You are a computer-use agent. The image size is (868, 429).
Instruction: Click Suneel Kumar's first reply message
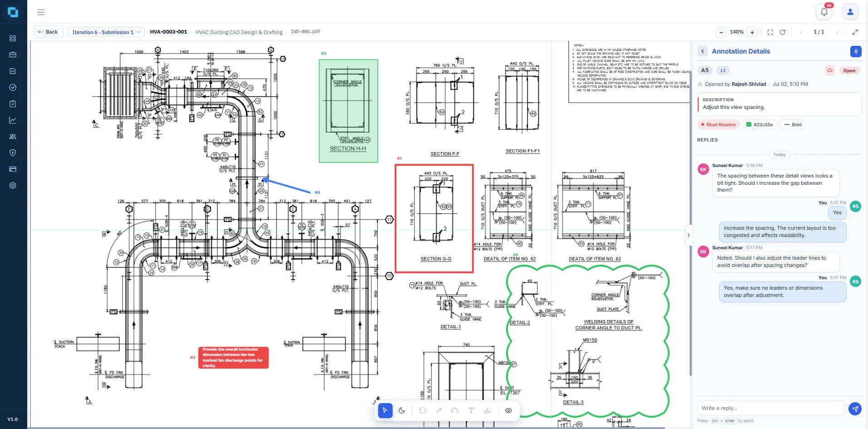click(x=776, y=182)
